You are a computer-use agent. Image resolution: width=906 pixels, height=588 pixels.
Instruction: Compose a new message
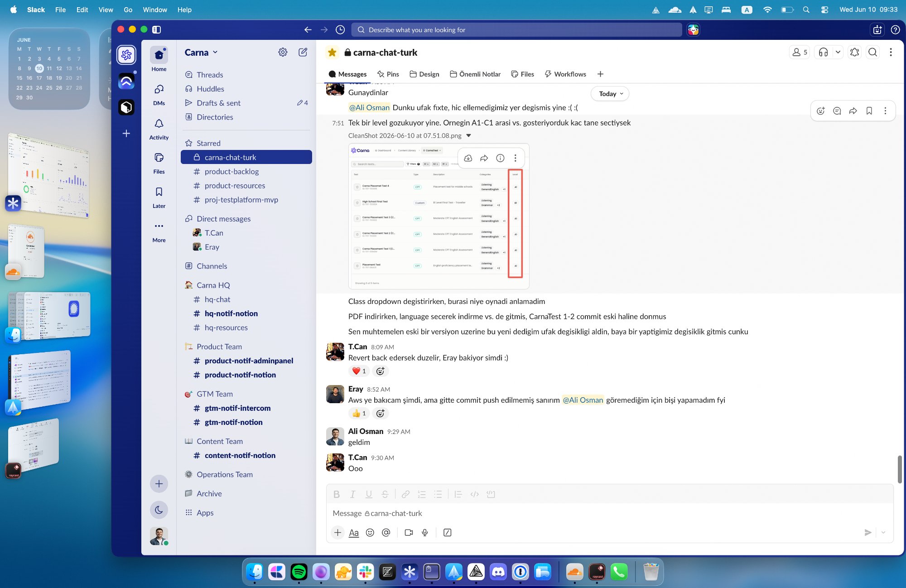(303, 52)
